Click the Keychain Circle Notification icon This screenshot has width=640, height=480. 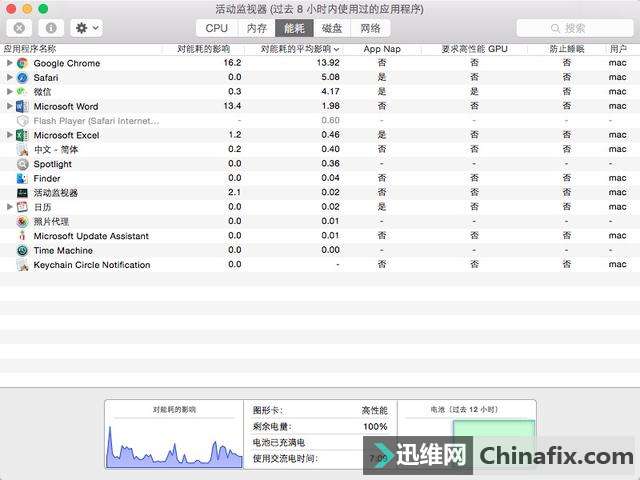click(22, 265)
